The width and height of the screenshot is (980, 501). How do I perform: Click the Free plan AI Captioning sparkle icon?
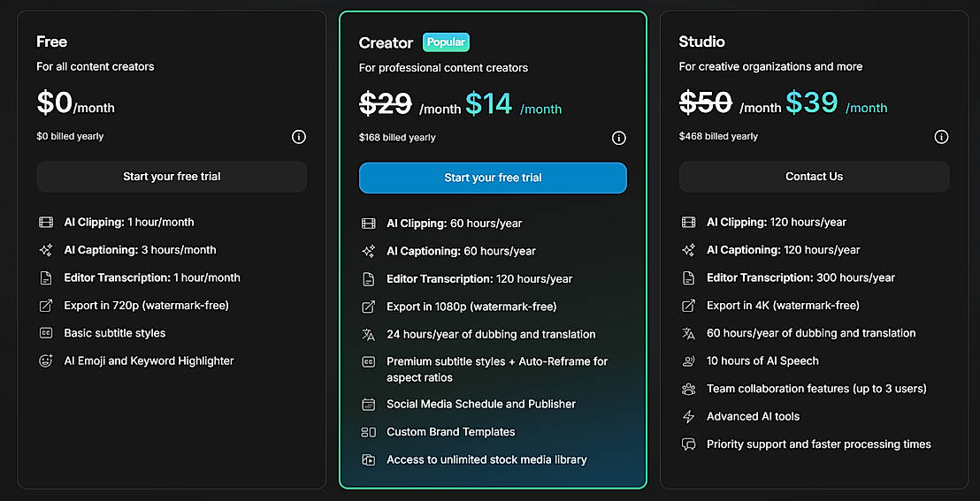click(46, 250)
